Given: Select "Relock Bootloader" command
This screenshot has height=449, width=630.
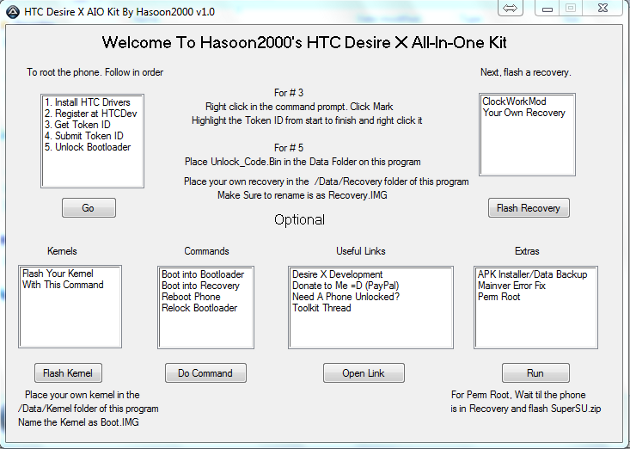Looking at the screenshot, I should click(199, 308).
